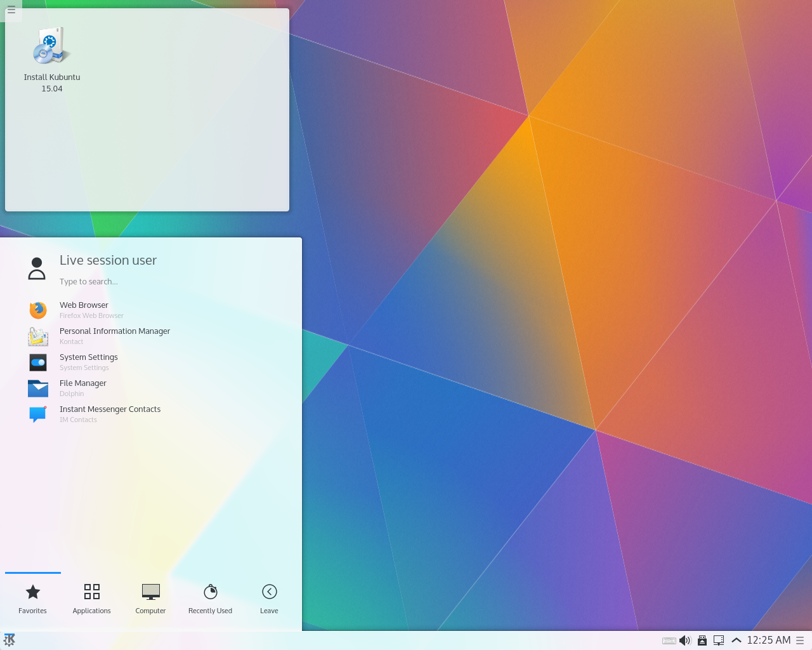Open the desktop toolbox hamburger menu

click(x=11, y=10)
